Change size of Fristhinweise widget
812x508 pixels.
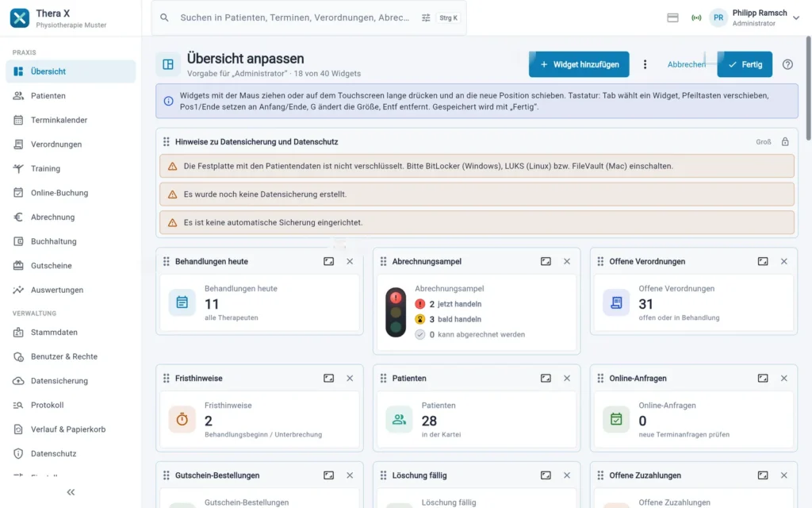pos(329,379)
